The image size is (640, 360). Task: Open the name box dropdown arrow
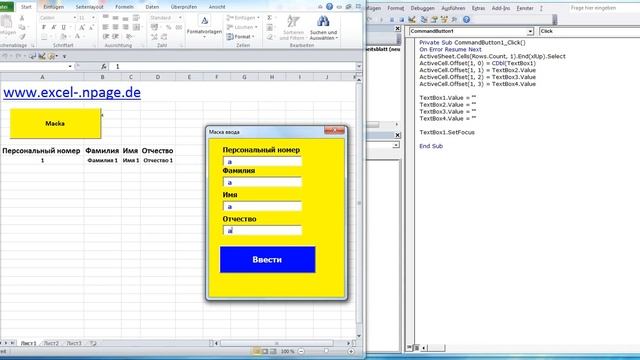[x=70, y=66]
